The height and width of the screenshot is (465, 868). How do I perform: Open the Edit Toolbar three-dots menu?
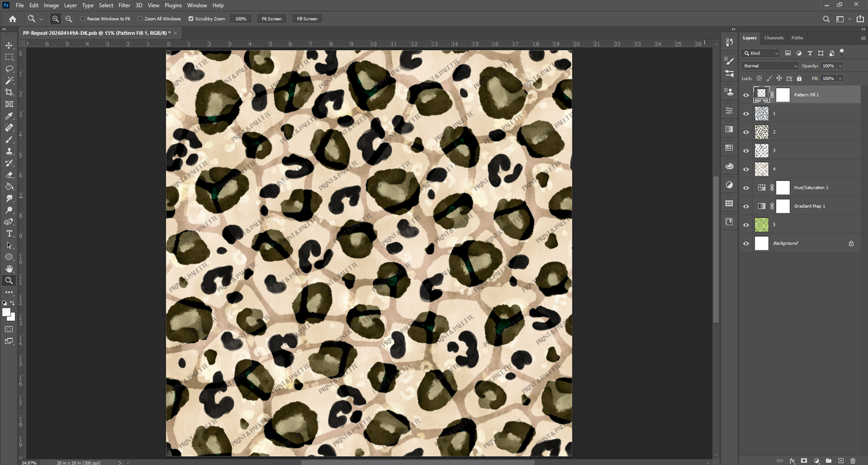(9, 292)
